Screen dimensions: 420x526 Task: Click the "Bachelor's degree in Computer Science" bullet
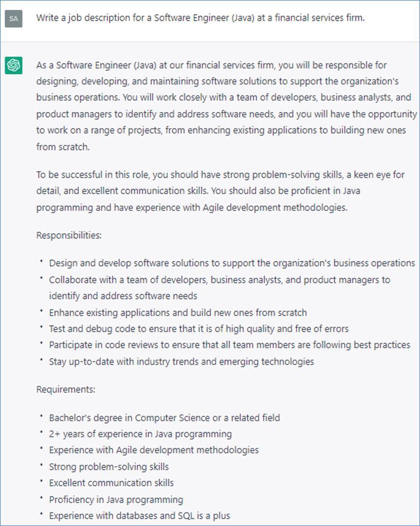click(164, 417)
